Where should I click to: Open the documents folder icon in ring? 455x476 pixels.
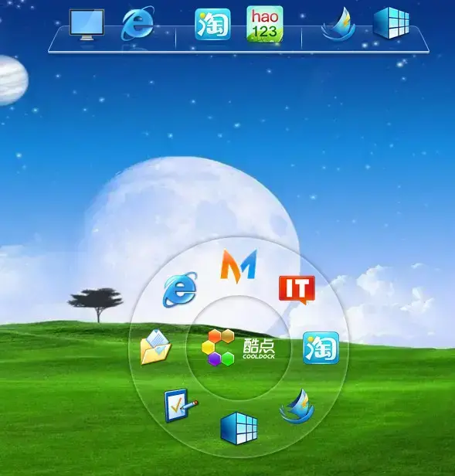155,347
